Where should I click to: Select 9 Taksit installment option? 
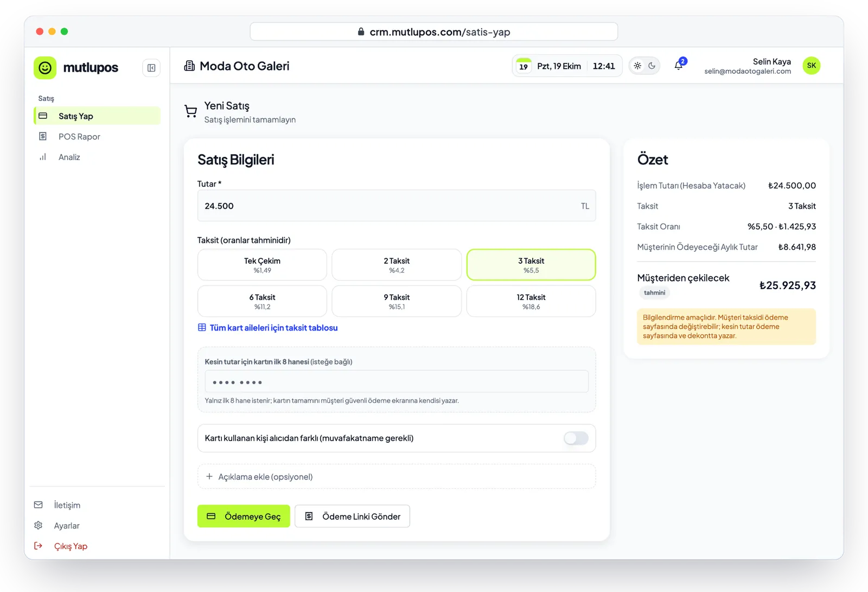397,301
